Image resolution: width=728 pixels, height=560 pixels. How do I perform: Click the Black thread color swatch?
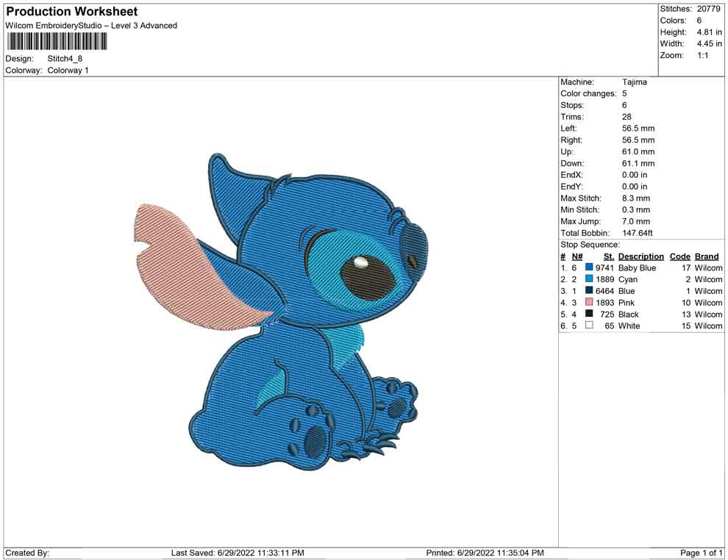point(589,314)
